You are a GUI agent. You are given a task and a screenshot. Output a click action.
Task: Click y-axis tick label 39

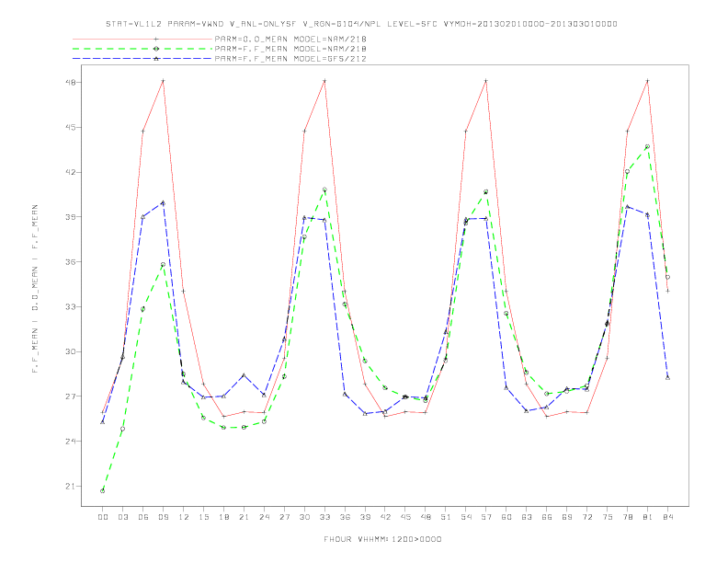coord(71,217)
